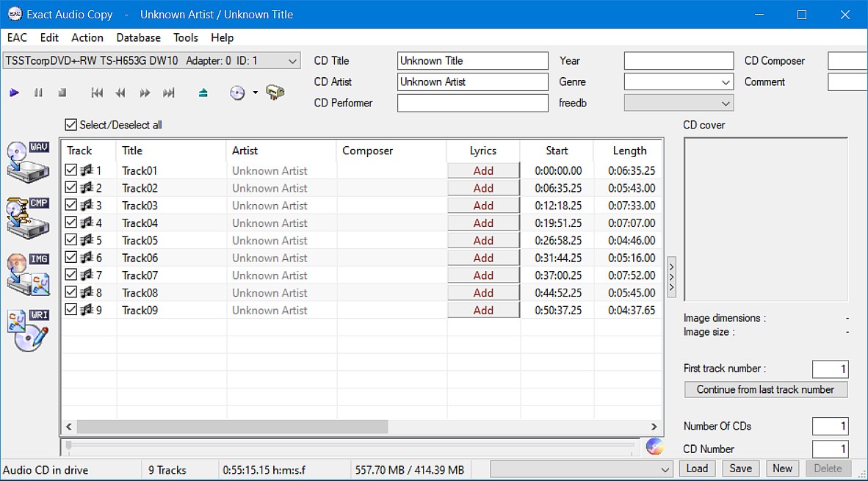Screen dimensions: 868x481
Task: Click the music note icon for track 8
Action: coord(87,292)
